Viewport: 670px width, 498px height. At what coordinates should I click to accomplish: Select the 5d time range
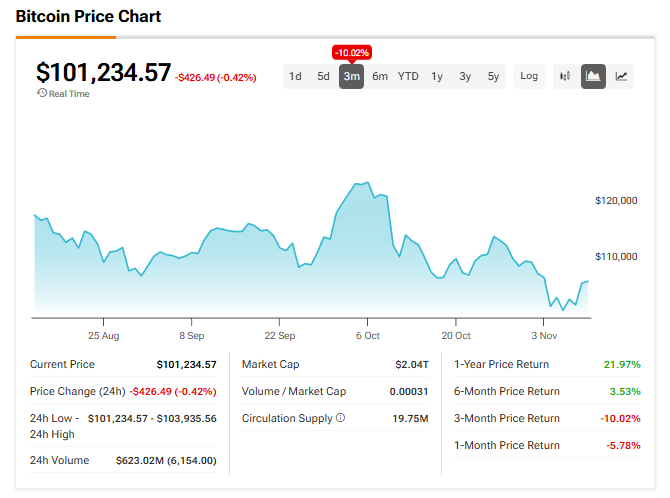tap(323, 77)
